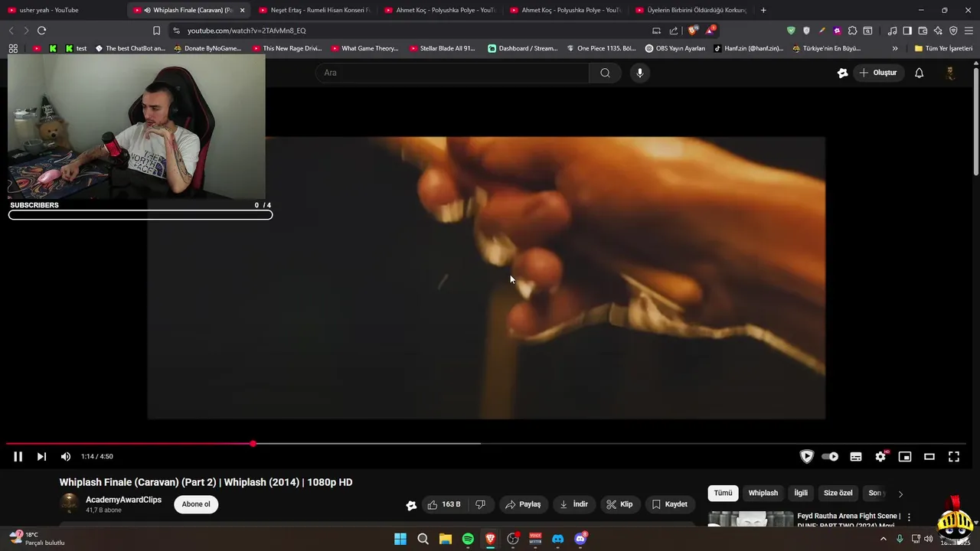Switch to usher yeah YouTube tab
Image resolution: width=980 pixels, height=551 pixels.
click(61, 10)
